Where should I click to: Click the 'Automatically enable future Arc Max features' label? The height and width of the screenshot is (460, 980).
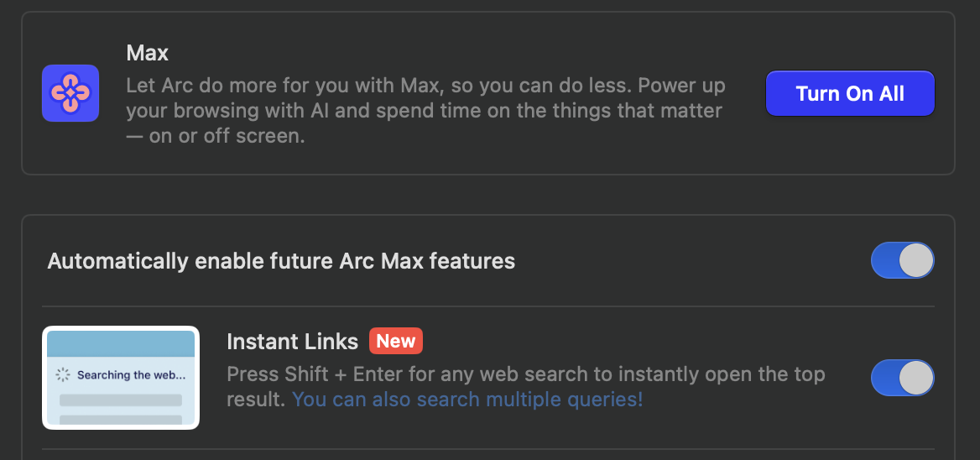[x=281, y=261]
